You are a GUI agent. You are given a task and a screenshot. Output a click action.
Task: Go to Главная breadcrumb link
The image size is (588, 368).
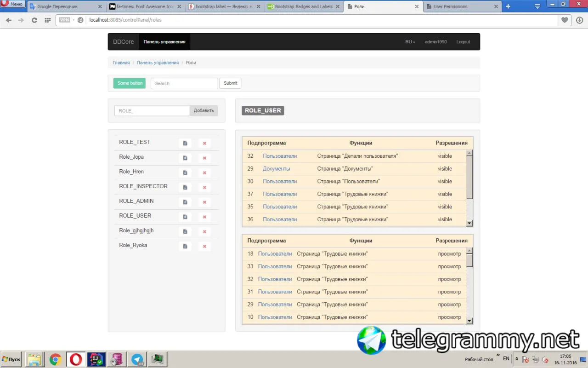[121, 63]
